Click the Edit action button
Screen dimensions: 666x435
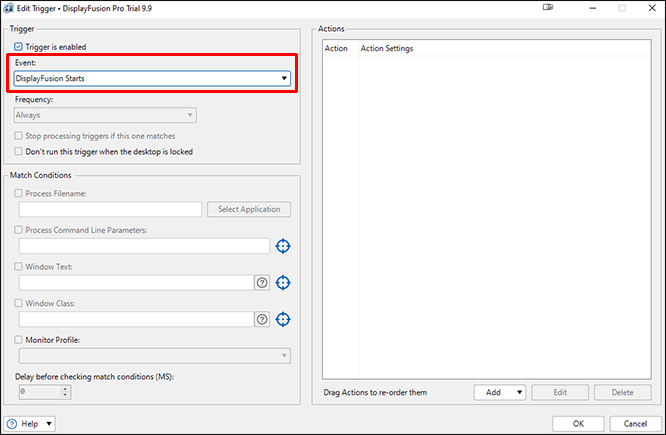(560, 393)
